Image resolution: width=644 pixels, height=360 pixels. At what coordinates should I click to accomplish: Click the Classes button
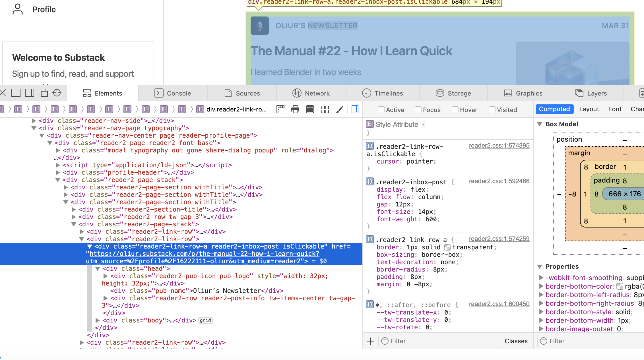pyautogui.click(x=516, y=341)
